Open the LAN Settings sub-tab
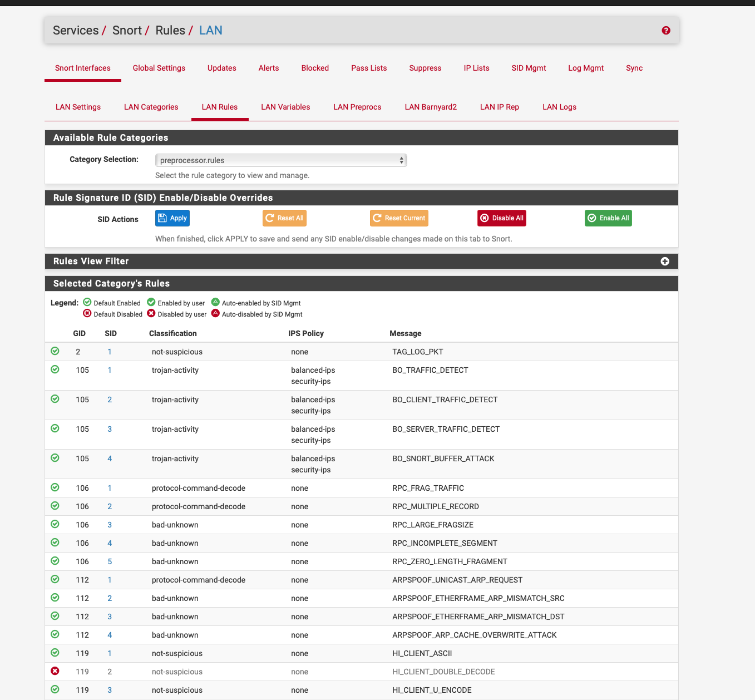755x700 pixels. (x=78, y=107)
